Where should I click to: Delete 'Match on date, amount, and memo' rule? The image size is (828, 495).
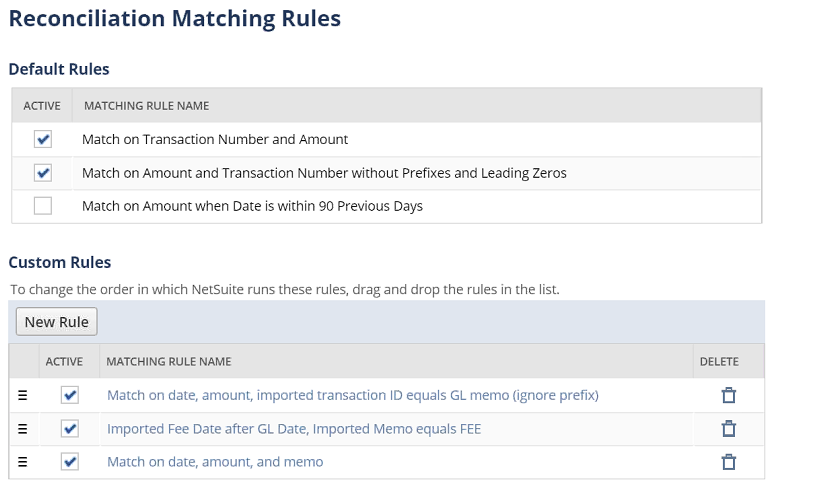pos(729,462)
